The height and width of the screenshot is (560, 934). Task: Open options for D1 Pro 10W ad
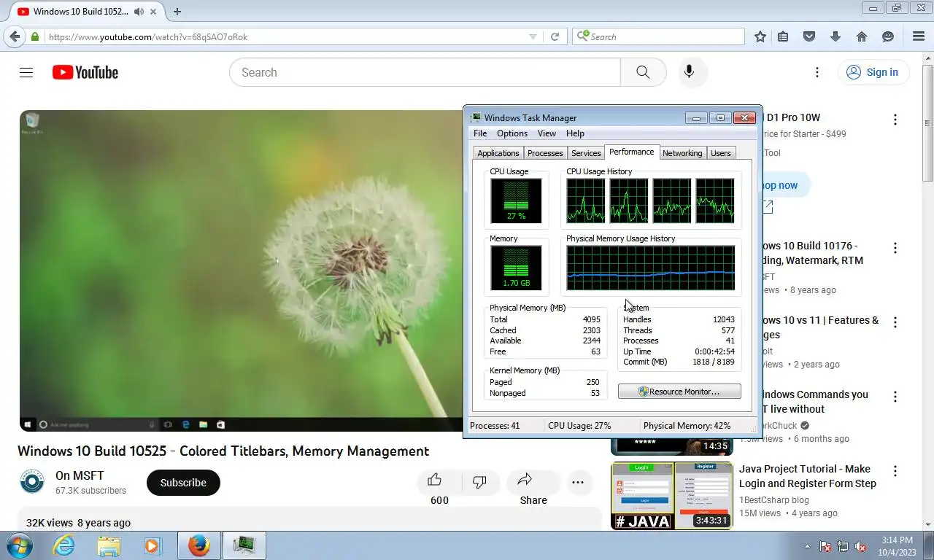(x=895, y=120)
